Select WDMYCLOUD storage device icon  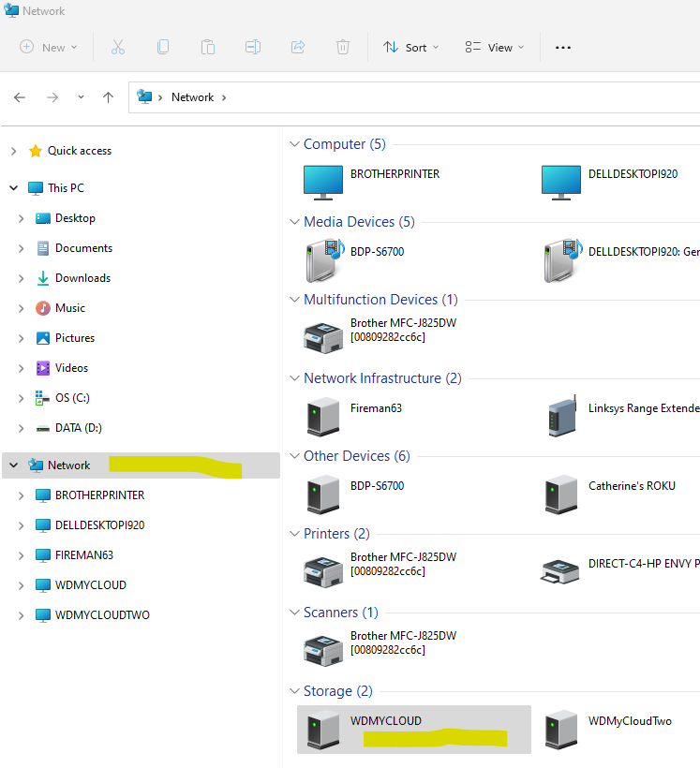point(323,730)
